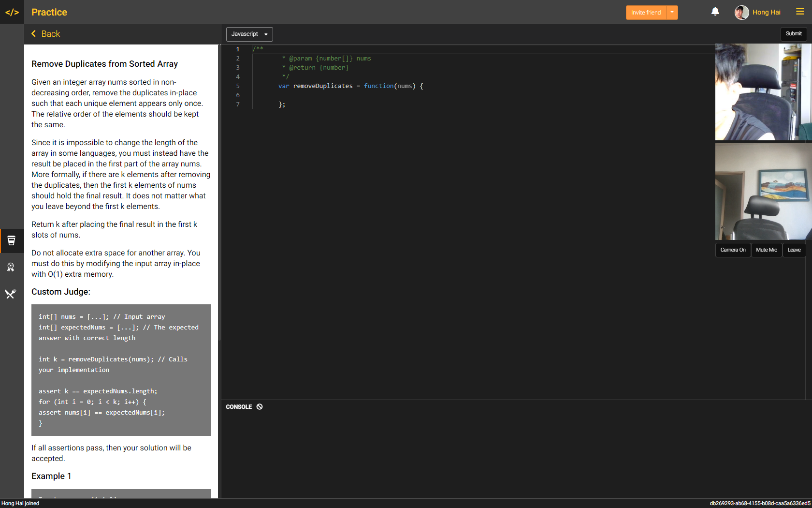Screen dimensions: 812x508
Task: Mute the microphone
Action: click(767, 250)
